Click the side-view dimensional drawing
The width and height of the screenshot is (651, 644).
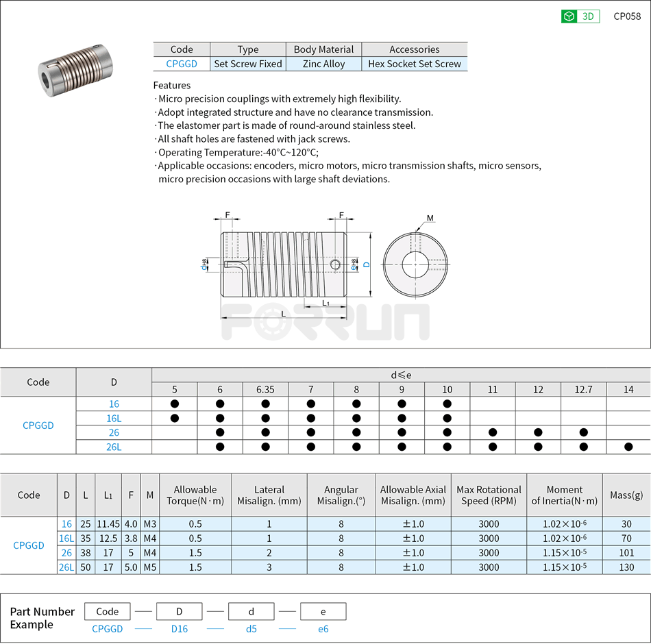coord(286,266)
